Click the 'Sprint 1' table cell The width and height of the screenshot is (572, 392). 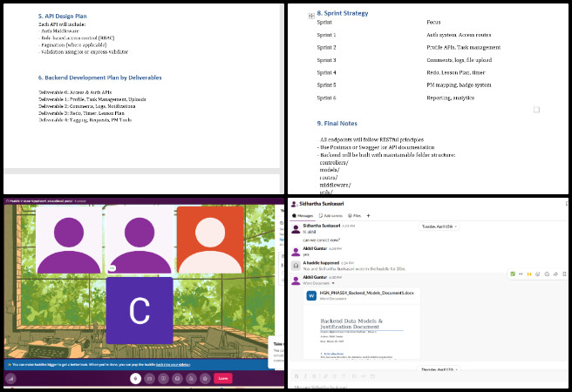(x=326, y=35)
